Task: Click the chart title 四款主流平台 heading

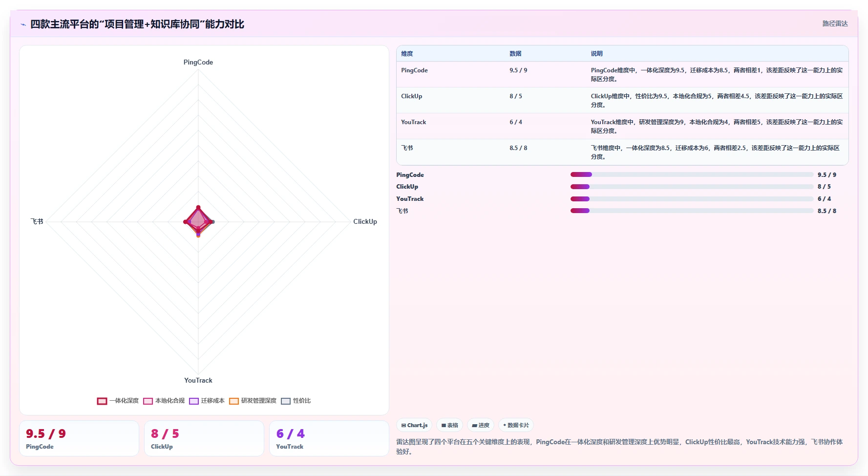Action: 137,24
